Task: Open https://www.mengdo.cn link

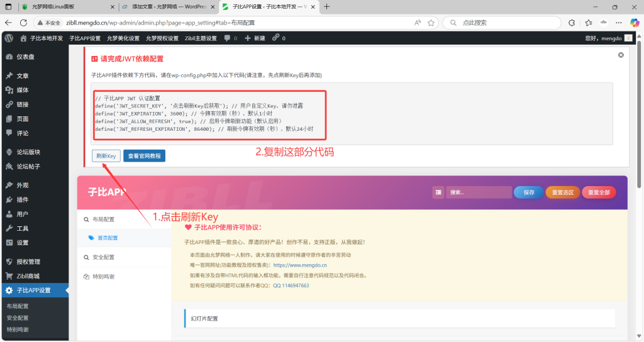Action: click(x=300, y=265)
